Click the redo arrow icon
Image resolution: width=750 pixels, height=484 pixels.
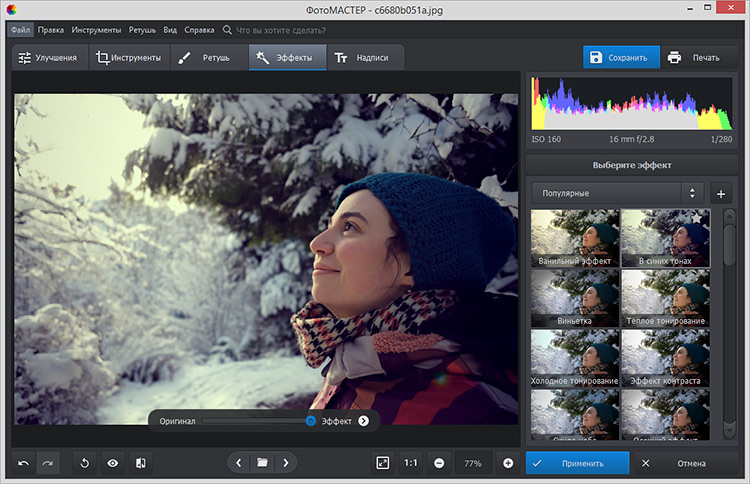click(x=48, y=463)
